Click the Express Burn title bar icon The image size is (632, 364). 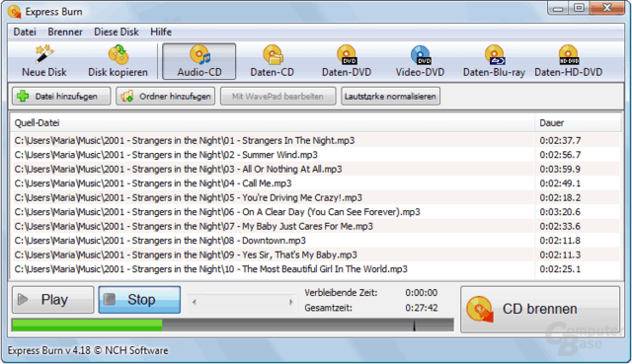tap(14, 12)
